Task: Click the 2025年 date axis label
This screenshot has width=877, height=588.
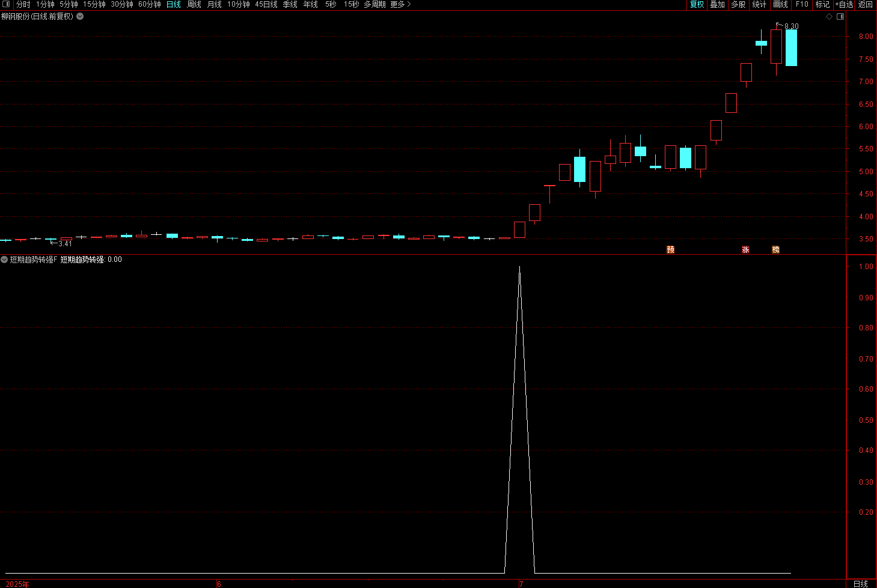Action: click(x=17, y=584)
